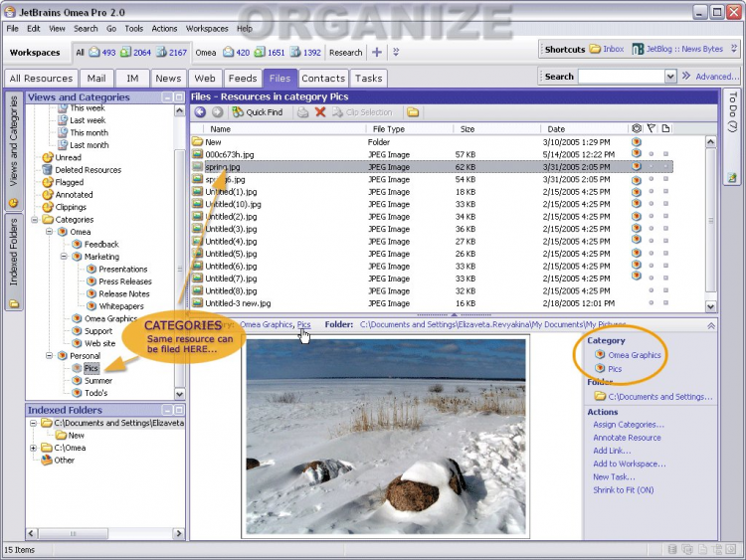Open the Tools menu
This screenshot has height=560, width=746.
click(133, 29)
